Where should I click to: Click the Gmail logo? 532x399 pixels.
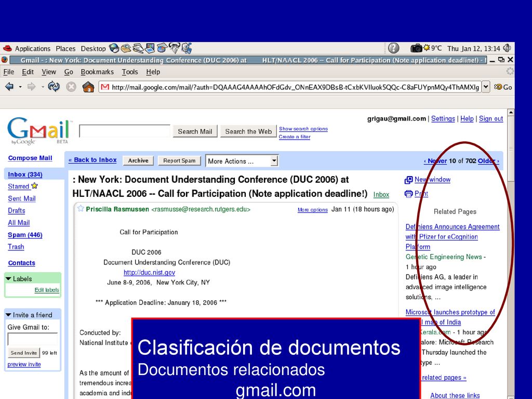pyautogui.click(x=39, y=130)
